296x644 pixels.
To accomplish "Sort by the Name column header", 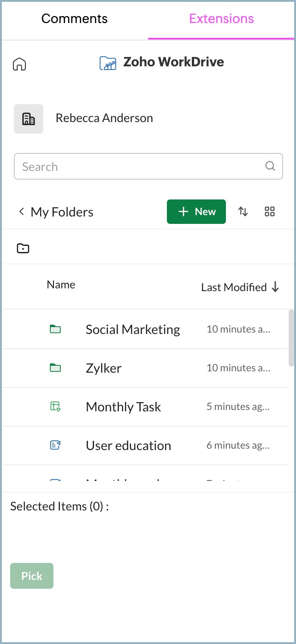I will click(x=61, y=285).
